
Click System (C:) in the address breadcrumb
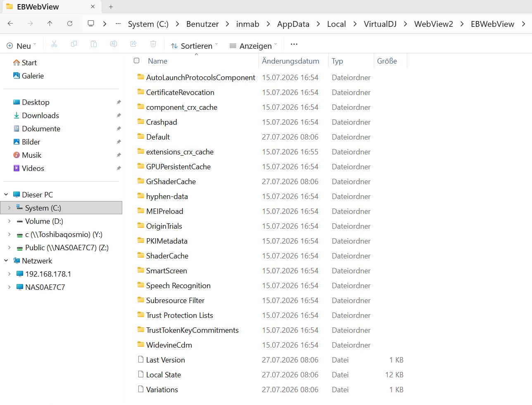coord(148,24)
